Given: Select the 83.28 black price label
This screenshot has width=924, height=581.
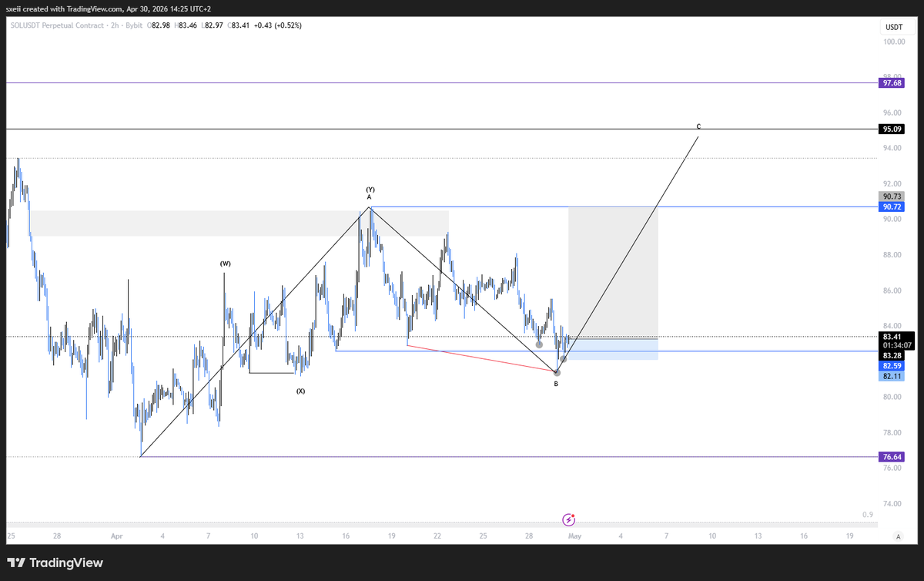Looking at the screenshot, I should click(892, 355).
